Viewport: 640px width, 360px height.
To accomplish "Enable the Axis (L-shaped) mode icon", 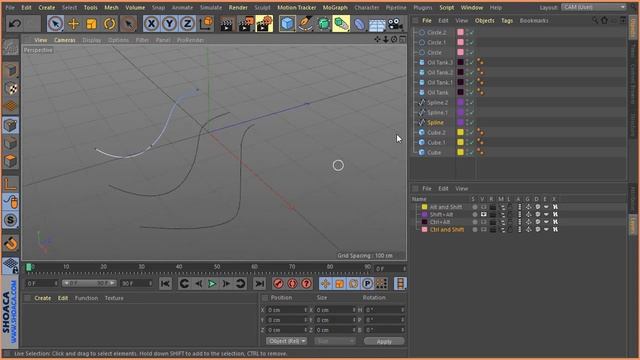I will coord(11,184).
